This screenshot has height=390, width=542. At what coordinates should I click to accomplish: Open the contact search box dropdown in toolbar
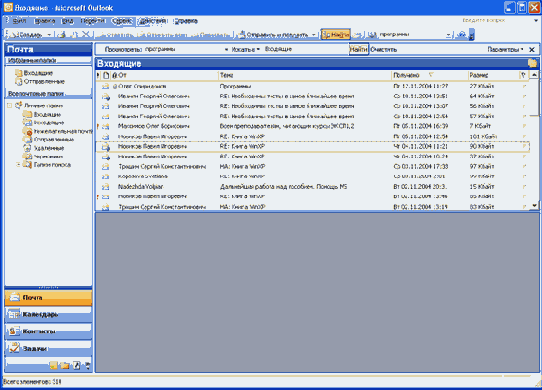[x=448, y=35]
